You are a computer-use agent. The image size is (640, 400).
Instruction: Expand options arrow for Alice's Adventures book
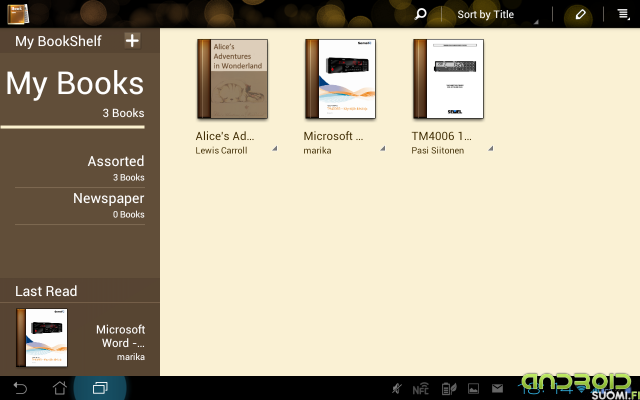pos(275,149)
